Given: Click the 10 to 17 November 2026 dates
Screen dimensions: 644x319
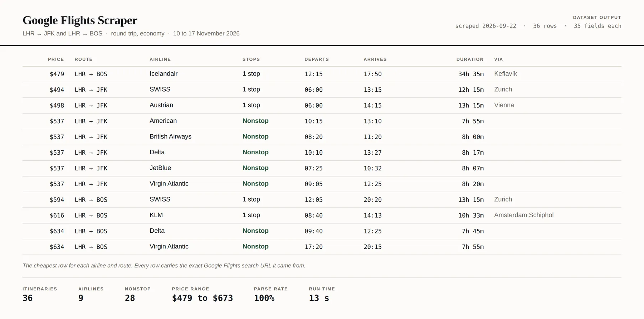Looking at the screenshot, I should coord(206,34).
